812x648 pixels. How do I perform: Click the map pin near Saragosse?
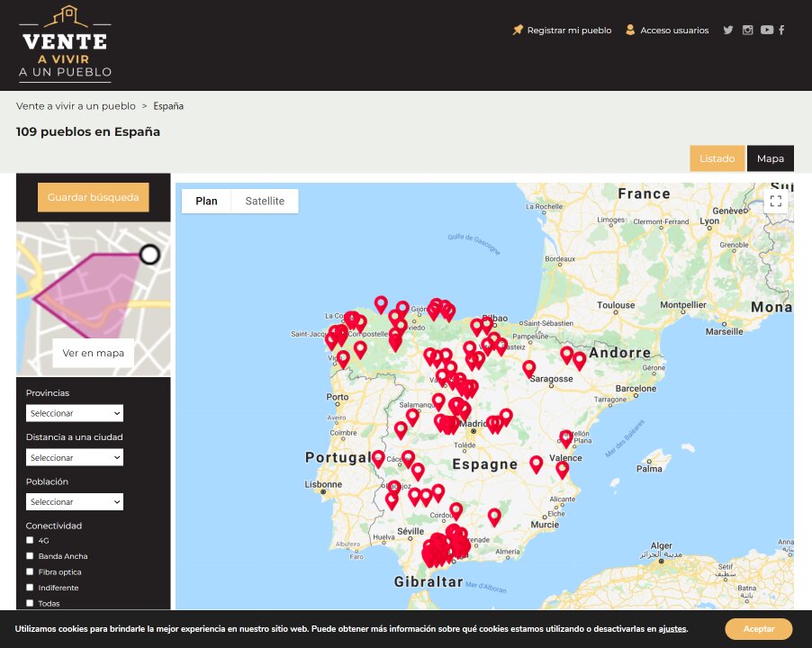point(529,368)
